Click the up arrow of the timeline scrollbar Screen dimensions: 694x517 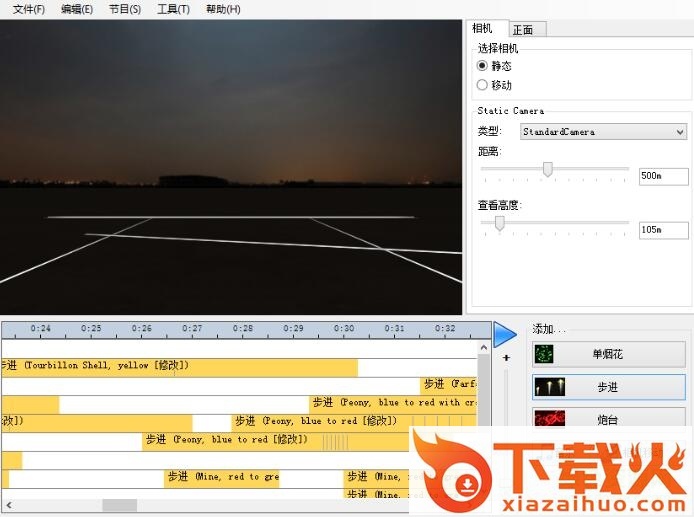(x=484, y=348)
